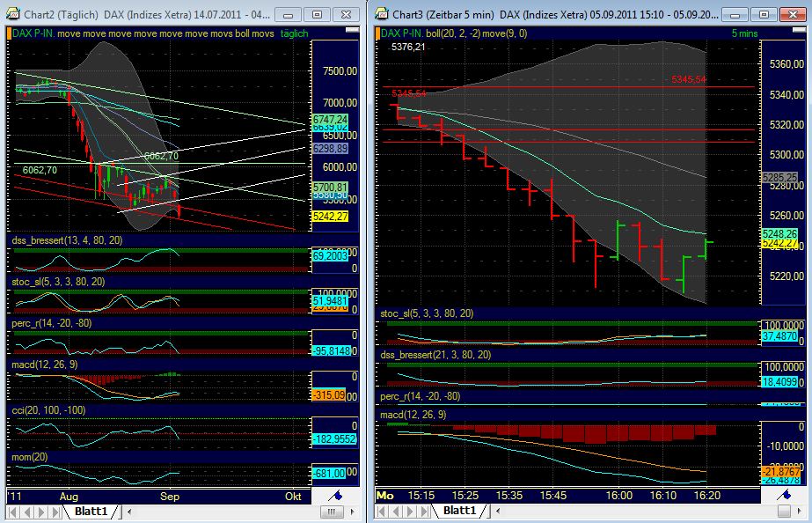The width and height of the screenshot is (812, 523).
Task: Click the mom(20) indicator label
Action: [30, 457]
